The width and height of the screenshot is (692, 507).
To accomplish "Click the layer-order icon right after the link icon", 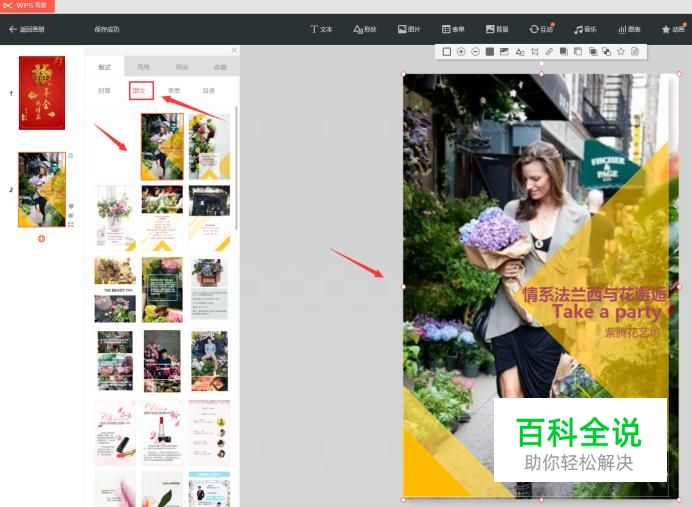I will pyautogui.click(x=564, y=52).
